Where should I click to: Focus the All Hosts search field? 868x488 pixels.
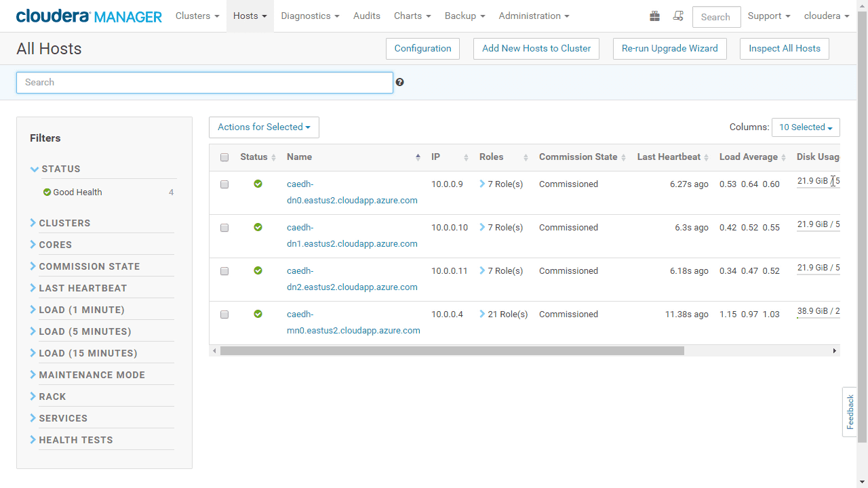pos(205,83)
